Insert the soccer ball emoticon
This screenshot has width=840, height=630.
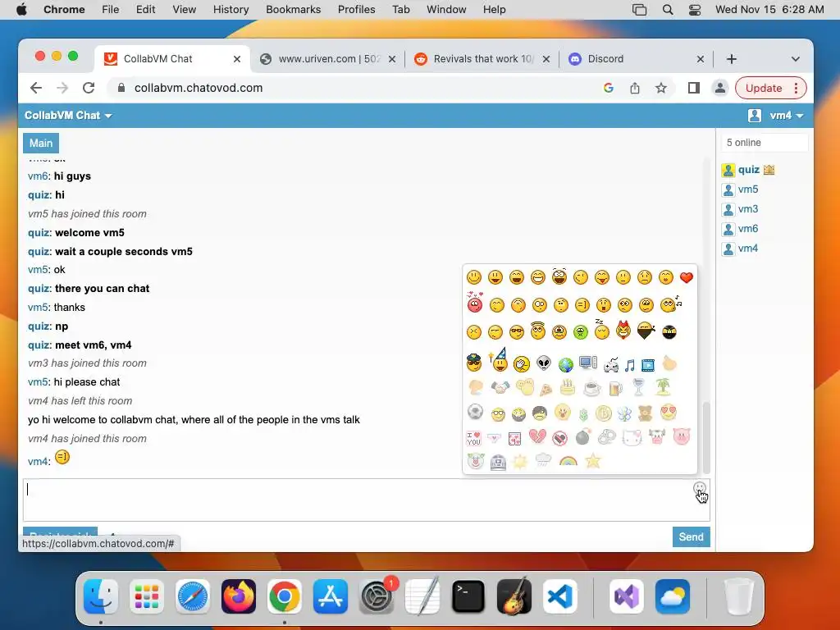475,412
